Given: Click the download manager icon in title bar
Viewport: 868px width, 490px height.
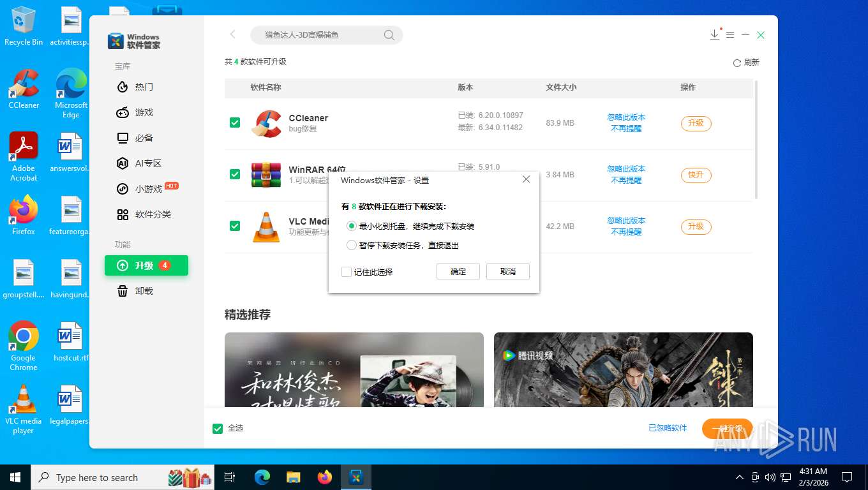Looking at the screenshot, I should click(x=715, y=34).
